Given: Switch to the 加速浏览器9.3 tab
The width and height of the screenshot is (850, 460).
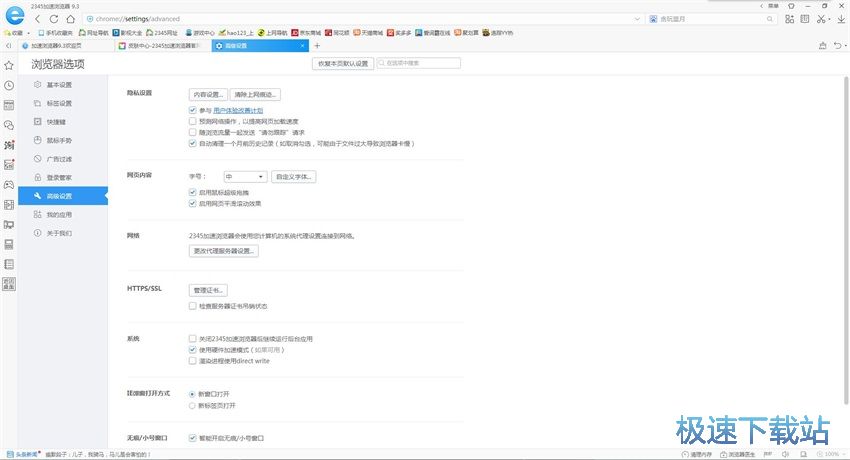Looking at the screenshot, I should pyautogui.click(x=65, y=46).
